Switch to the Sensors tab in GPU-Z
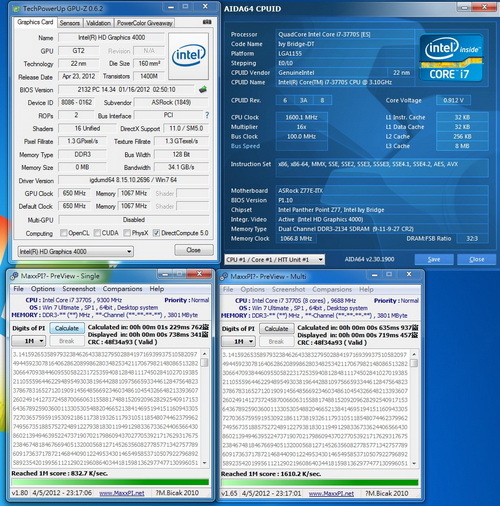 (70, 23)
